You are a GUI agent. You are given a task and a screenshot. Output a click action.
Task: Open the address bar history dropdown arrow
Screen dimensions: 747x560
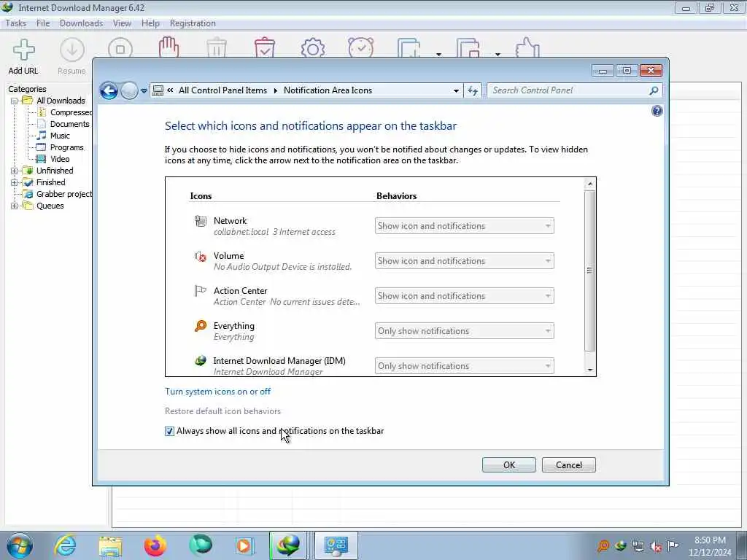click(x=457, y=90)
